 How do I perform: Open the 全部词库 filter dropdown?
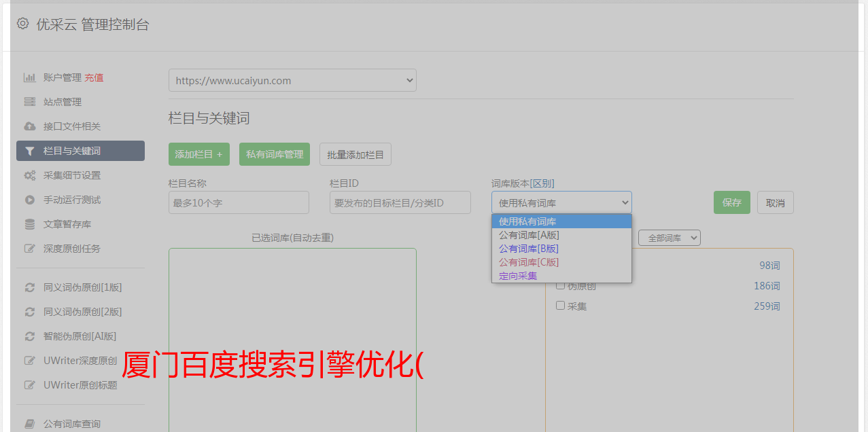click(x=670, y=238)
